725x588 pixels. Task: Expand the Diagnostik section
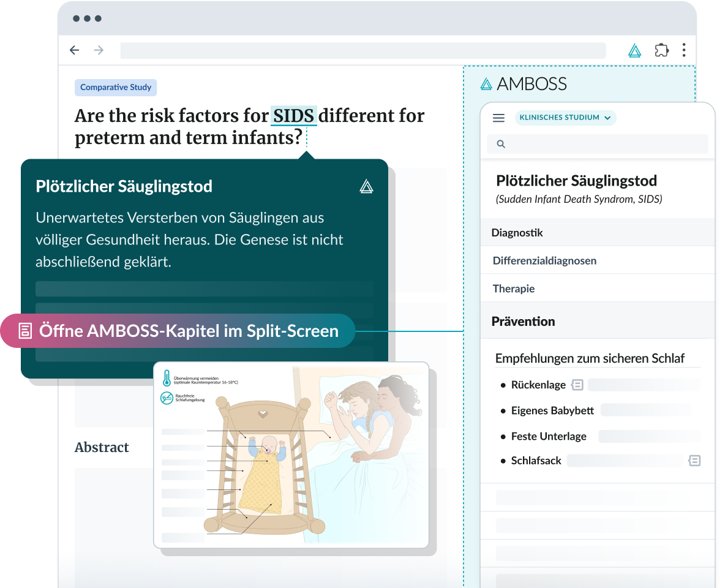(x=598, y=232)
